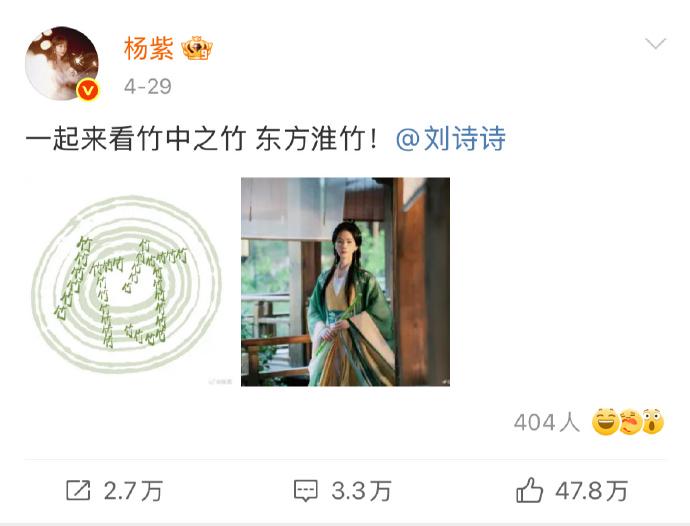Tap the orange verified V badge

click(x=87, y=90)
